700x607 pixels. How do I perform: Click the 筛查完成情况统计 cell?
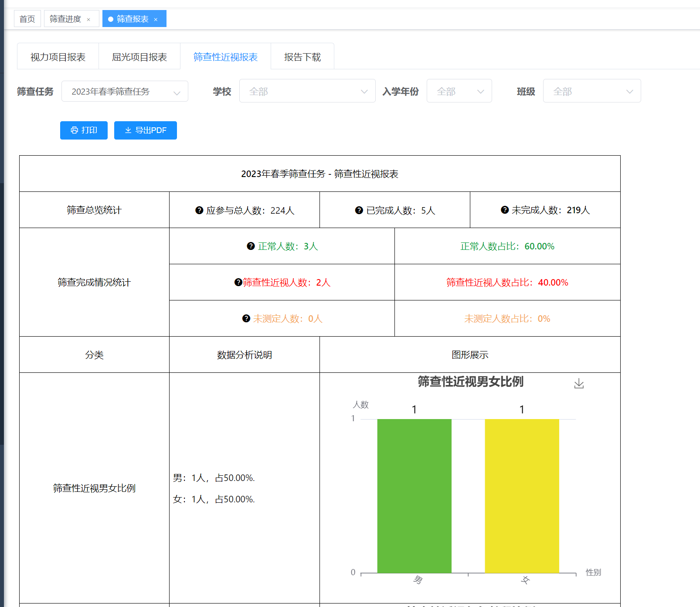tap(94, 282)
